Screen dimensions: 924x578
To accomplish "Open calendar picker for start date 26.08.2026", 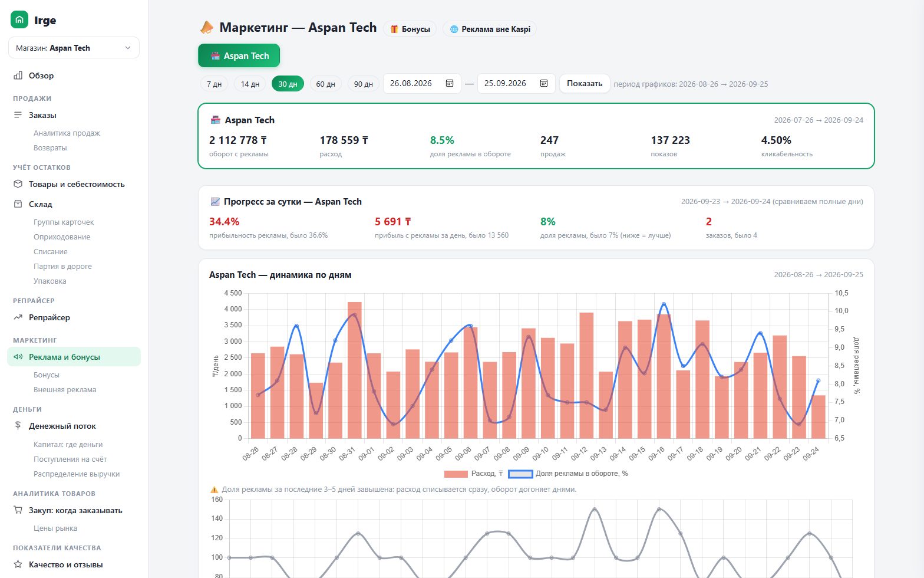I will 450,83.
